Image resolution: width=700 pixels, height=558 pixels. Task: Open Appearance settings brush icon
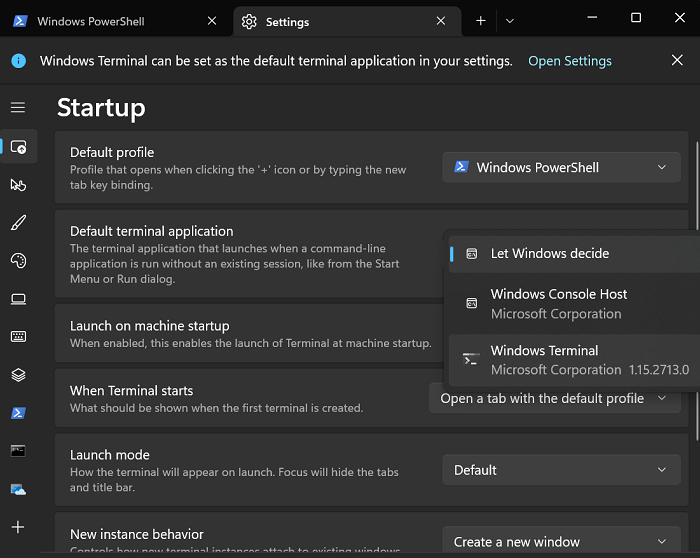click(x=18, y=222)
